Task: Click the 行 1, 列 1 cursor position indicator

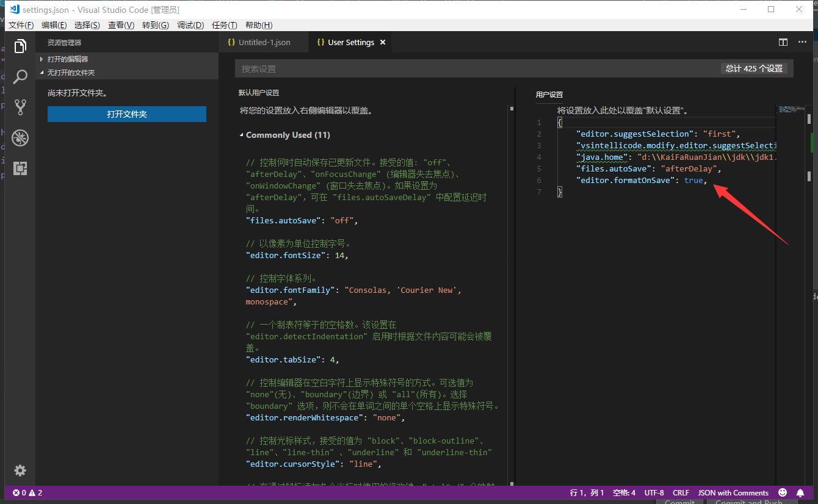Action: click(x=587, y=492)
